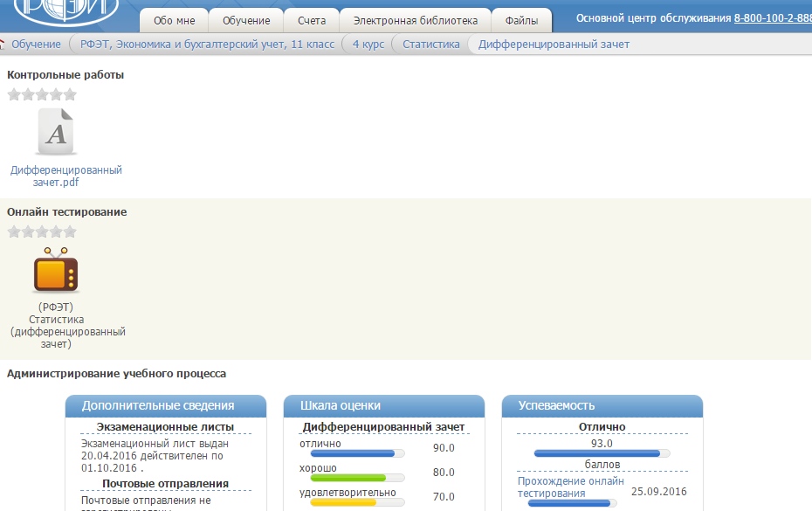Give Онлайн тестирование a five-star rating
Screen dimensions: 812x511
coord(70,231)
